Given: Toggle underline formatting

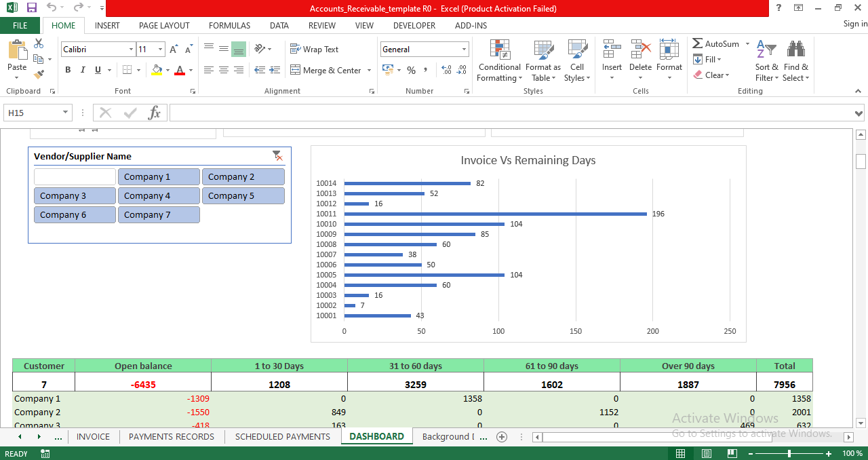Looking at the screenshot, I should [98, 70].
